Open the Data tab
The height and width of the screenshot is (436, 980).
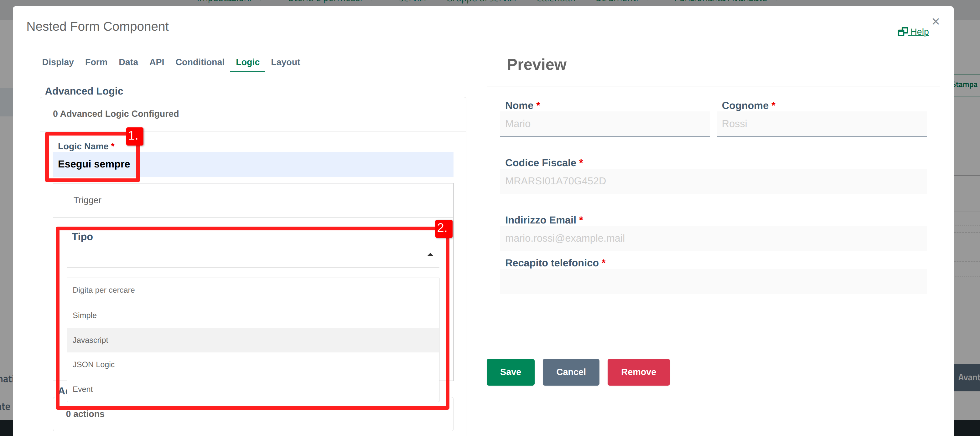point(128,62)
